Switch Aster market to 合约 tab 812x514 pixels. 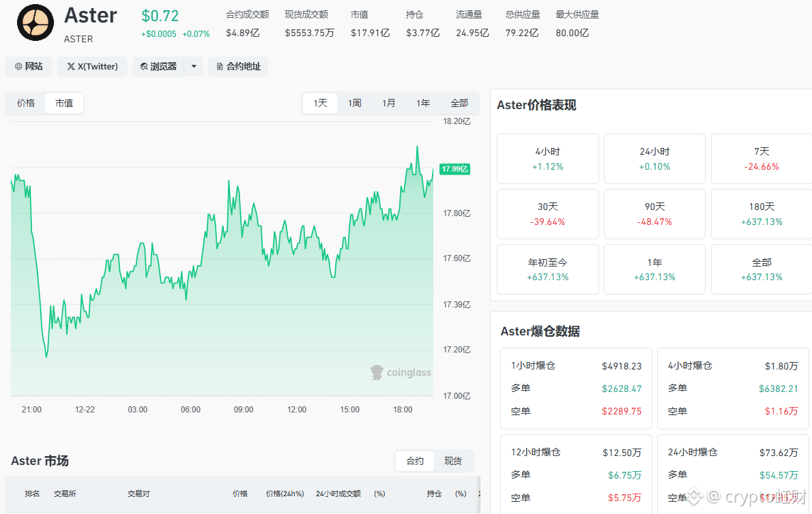[415, 461]
